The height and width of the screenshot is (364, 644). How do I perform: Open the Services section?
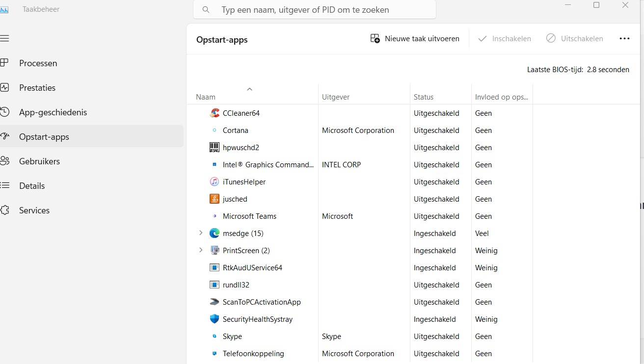click(34, 210)
